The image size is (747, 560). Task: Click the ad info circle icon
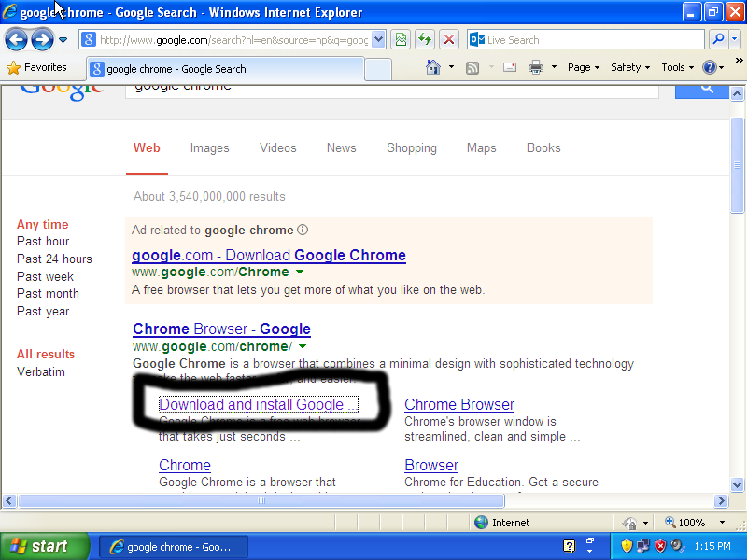click(x=303, y=230)
